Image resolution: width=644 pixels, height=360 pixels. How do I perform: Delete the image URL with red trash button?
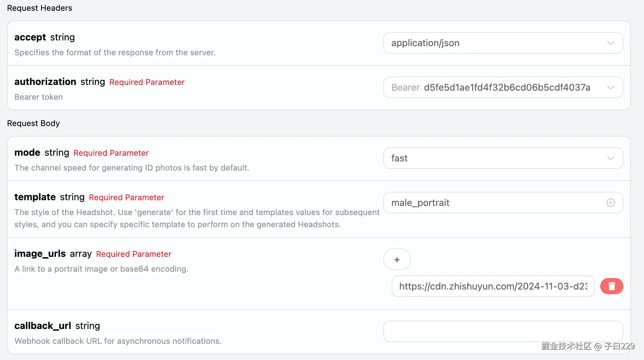611,286
